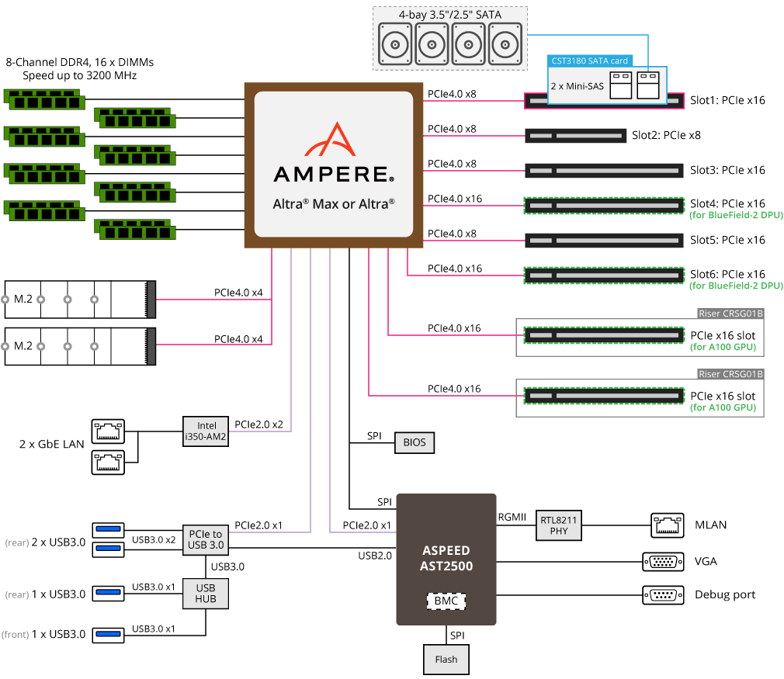Click the "MLAN" text label

click(x=710, y=525)
